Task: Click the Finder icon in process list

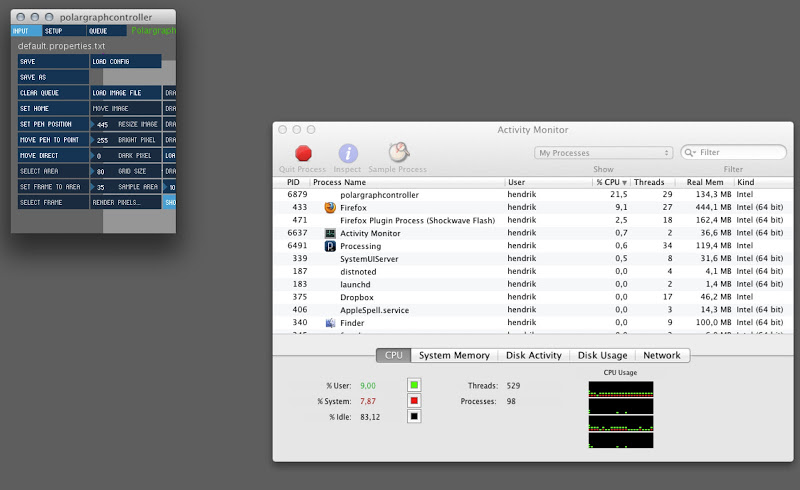Action: click(330, 323)
